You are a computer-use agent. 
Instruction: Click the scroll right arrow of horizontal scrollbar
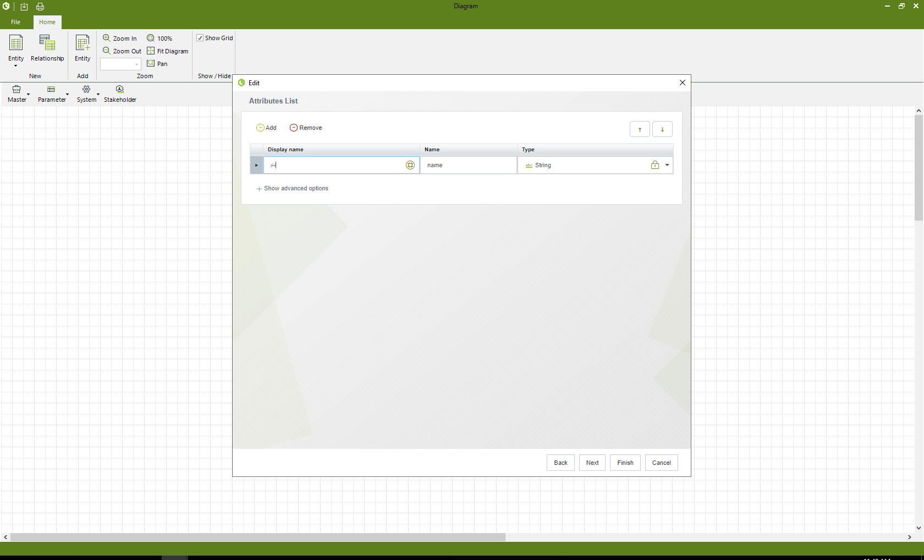[910, 537]
